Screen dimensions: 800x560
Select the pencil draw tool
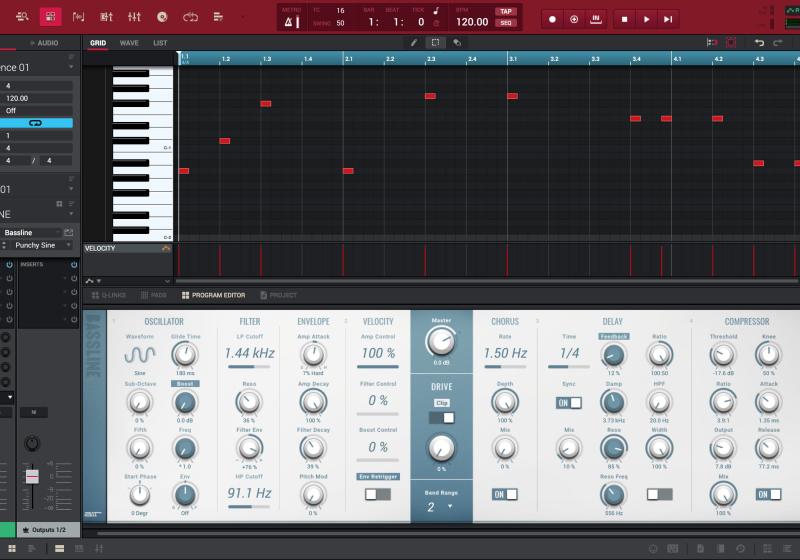(x=415, y=43)
